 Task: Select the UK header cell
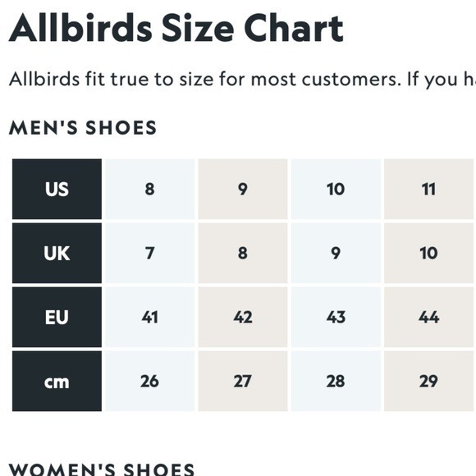tap(57, 253)
